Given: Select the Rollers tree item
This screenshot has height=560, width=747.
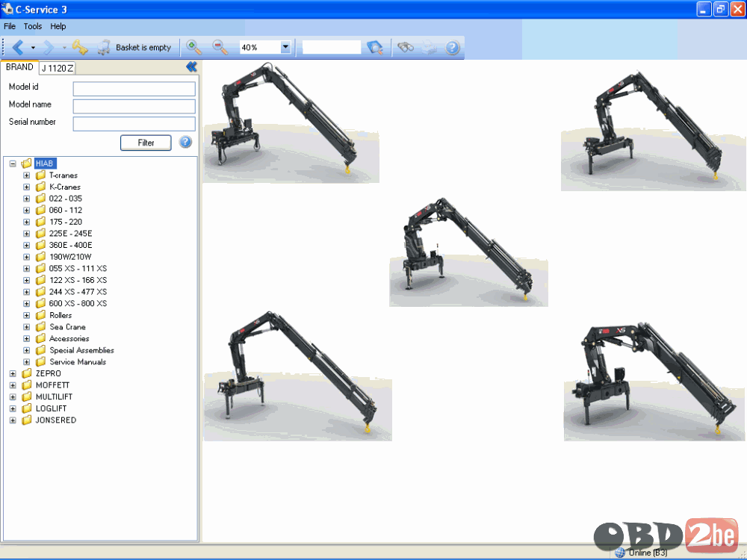Looking at the screenshot, I should (61, 315).
